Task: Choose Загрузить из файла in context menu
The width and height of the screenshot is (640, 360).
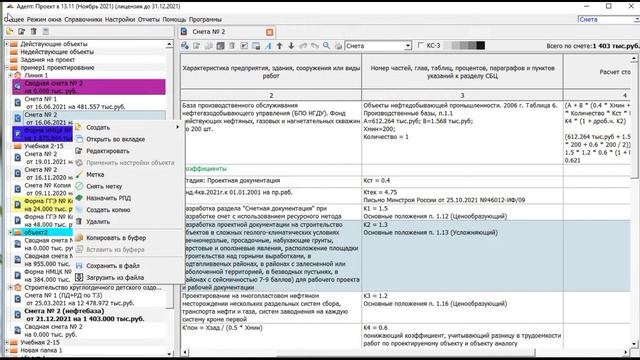Action: click(128, 278)
